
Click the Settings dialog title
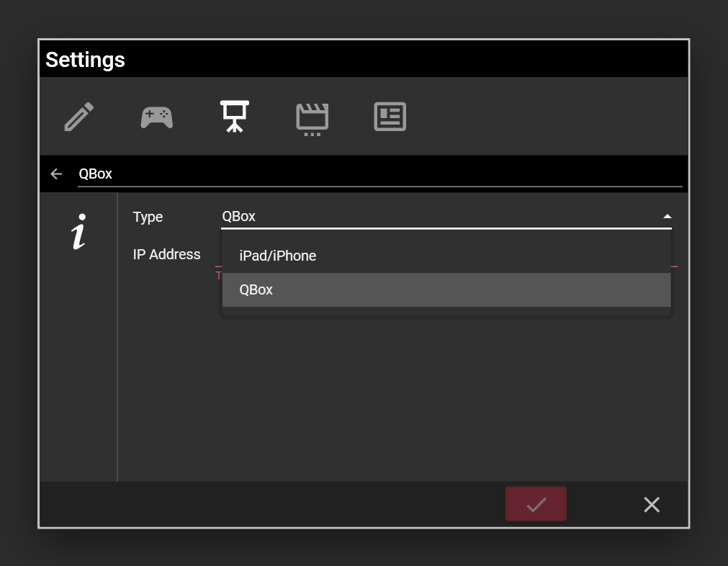(85, 60)
